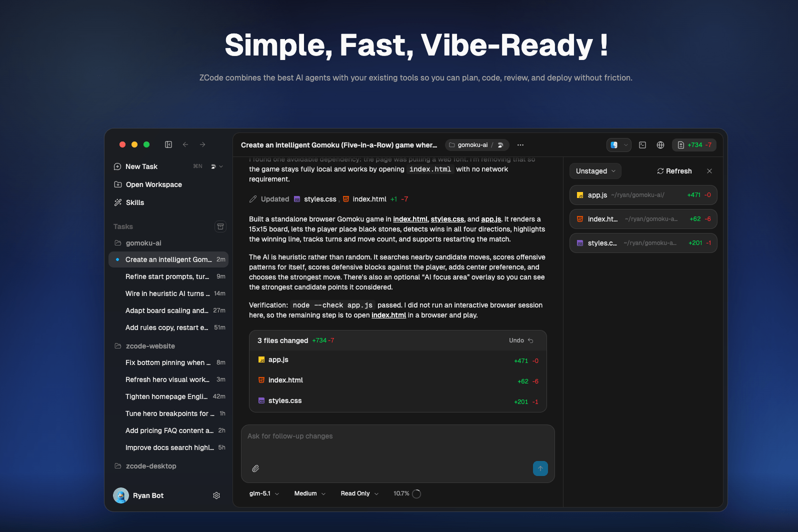Open the gomoku-ai workspace breadcrumb chip

(x=477, y=145)
